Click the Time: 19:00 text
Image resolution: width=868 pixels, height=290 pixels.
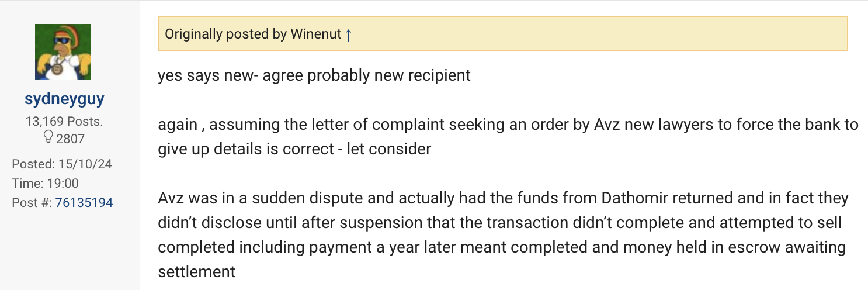[45, 184]
